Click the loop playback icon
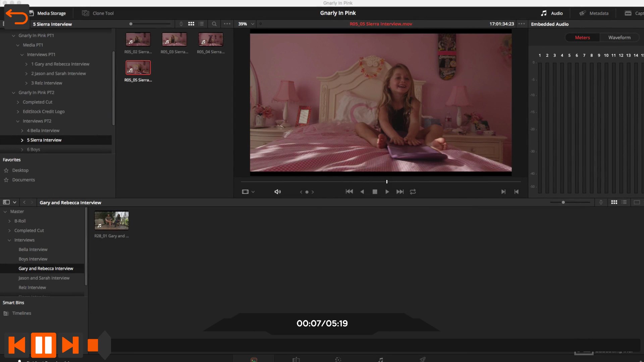 (x=413, y=192)
